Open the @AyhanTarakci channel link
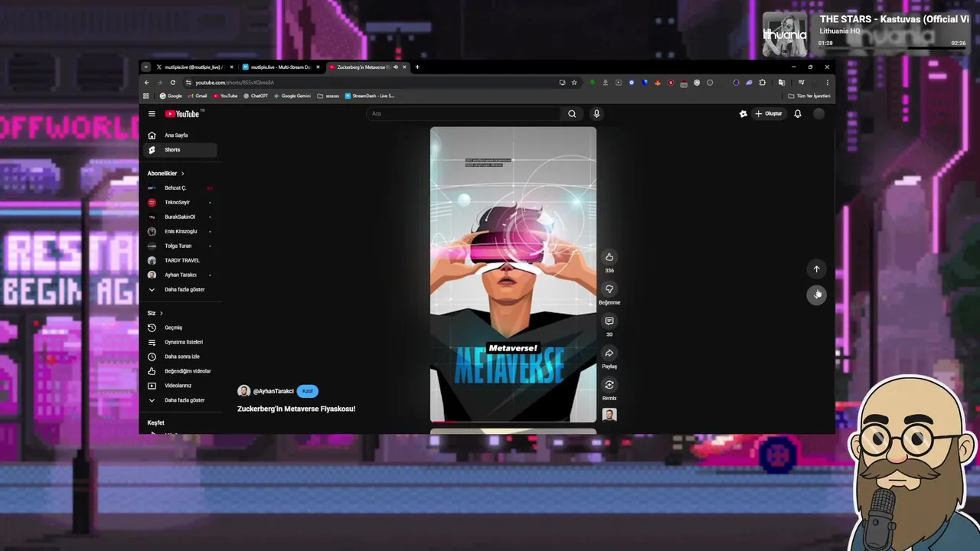Screen dimensions: 980x551 pos(273,391)
